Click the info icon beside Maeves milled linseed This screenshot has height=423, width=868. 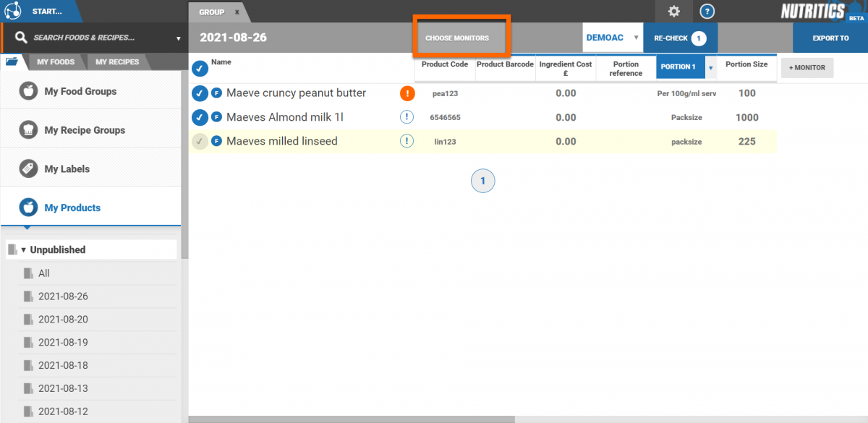(x=407, y=141)
